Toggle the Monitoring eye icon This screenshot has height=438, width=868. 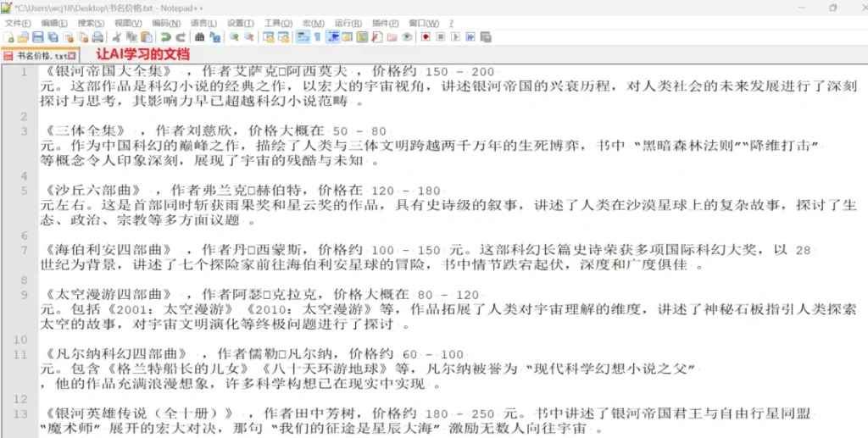pyautogui.click(x=407, y=37)
